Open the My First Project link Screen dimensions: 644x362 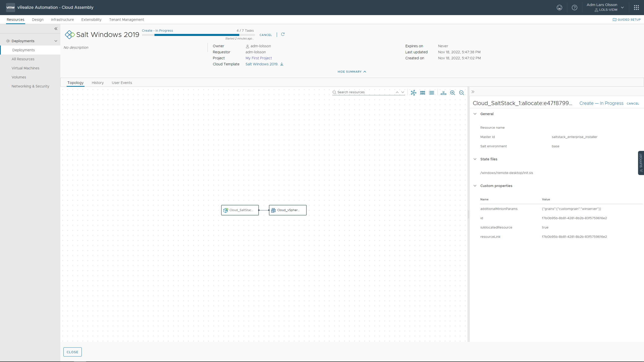[259, 58]
